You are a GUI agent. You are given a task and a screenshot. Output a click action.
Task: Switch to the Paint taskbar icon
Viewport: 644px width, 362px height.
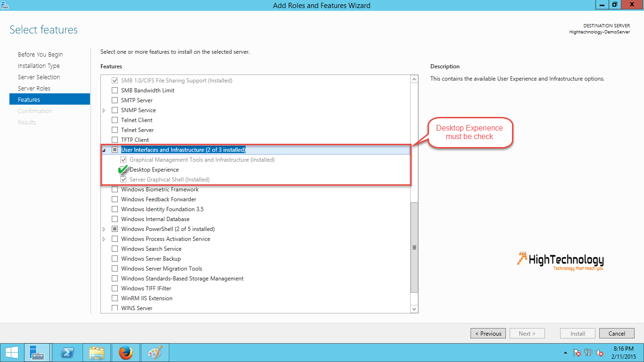[x=155, y=353]
